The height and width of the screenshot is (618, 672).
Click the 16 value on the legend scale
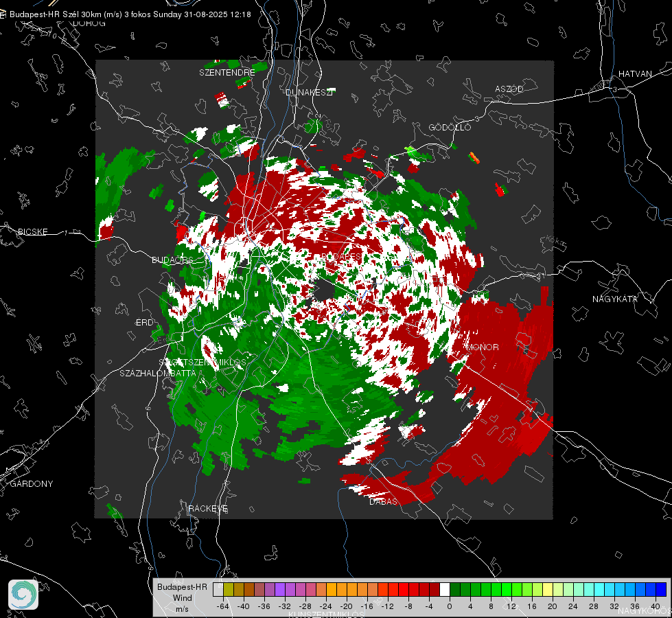pyautogui.click(x=532, y=606)
